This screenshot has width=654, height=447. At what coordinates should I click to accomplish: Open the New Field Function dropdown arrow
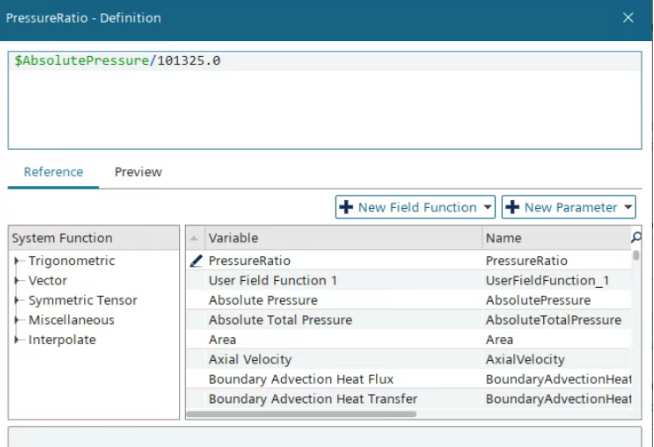coord(487,207)
